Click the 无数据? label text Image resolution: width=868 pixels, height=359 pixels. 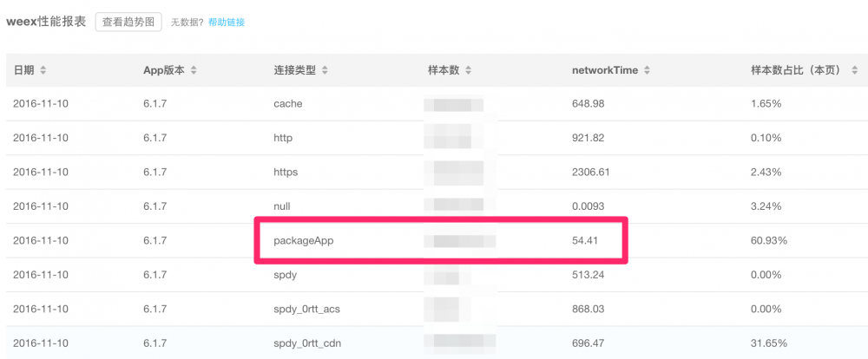[x=187, y=23]
